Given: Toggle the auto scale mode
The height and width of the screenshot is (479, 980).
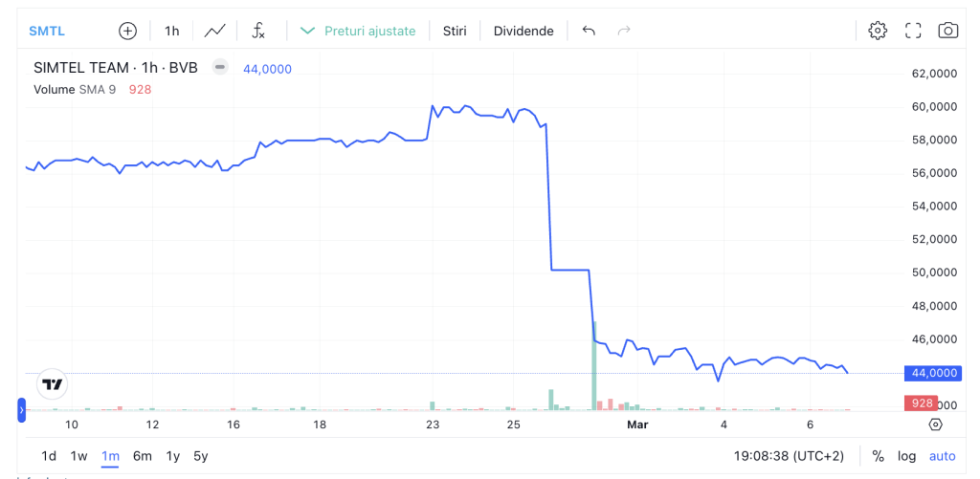Looking at the screenshot, I should pos(942,456).
